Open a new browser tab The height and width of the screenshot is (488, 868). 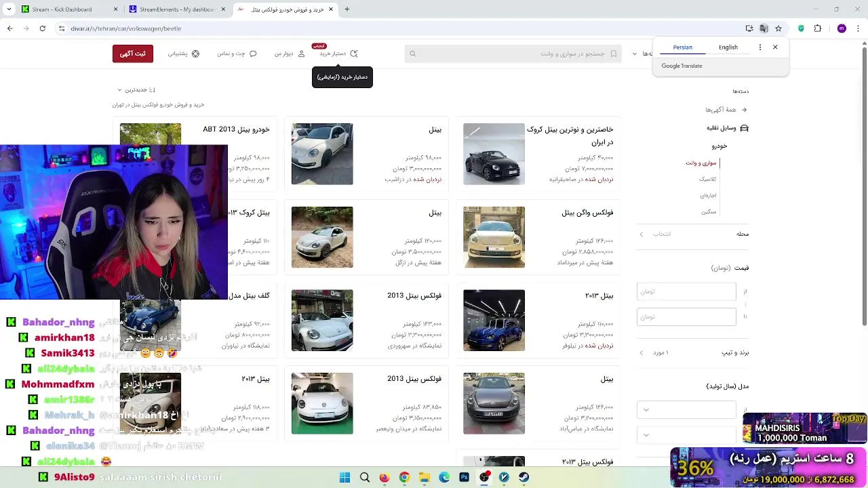tap(347, 9)
